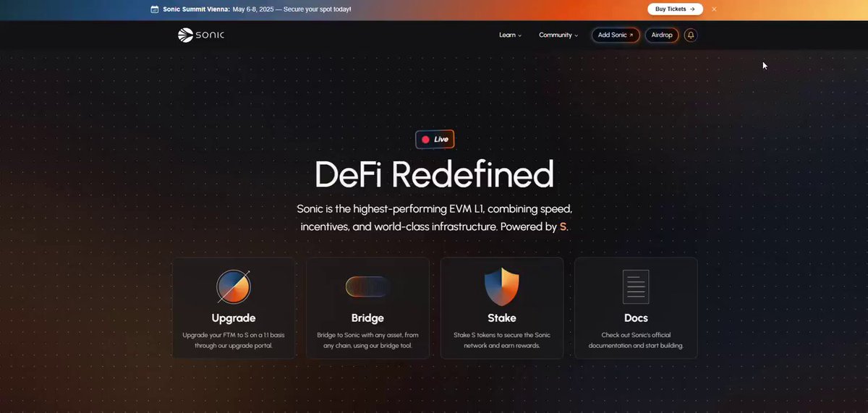
Task: Click 'Bridge to Sonic with any asset' text
Action: 367,341
